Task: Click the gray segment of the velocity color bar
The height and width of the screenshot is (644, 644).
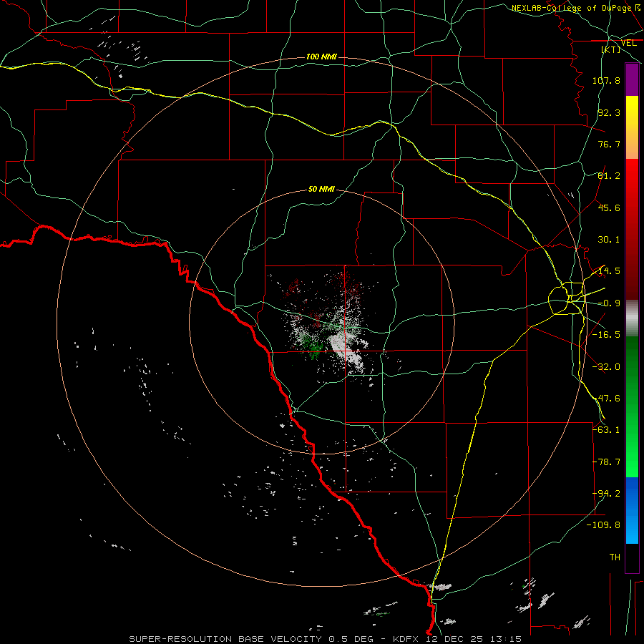Action: coord(632,318)
